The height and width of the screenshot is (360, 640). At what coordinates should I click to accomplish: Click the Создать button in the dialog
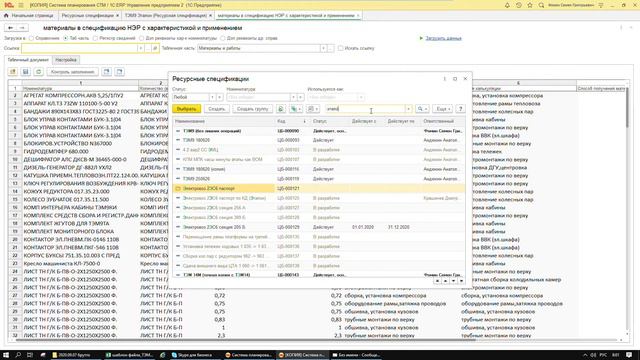(x=217, y=109)
